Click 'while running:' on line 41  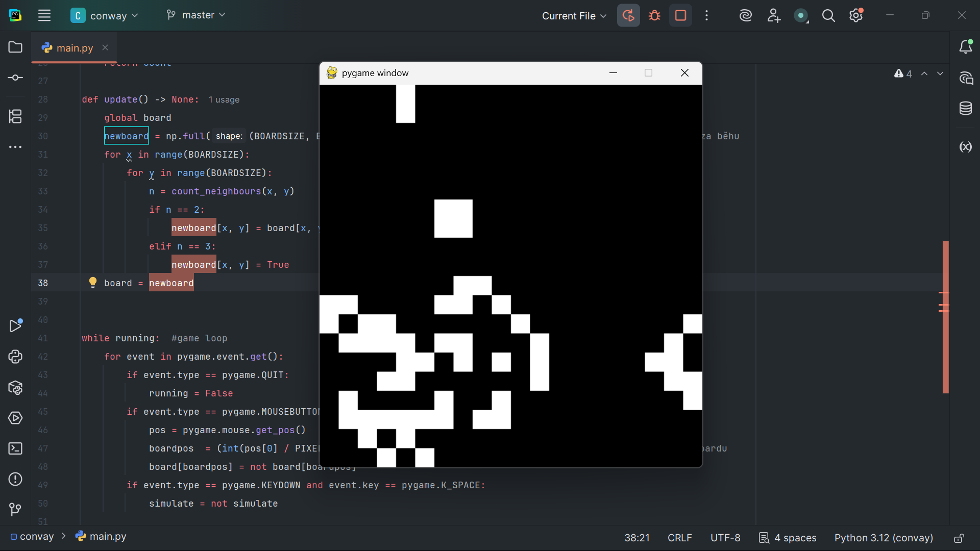(120, 338)
